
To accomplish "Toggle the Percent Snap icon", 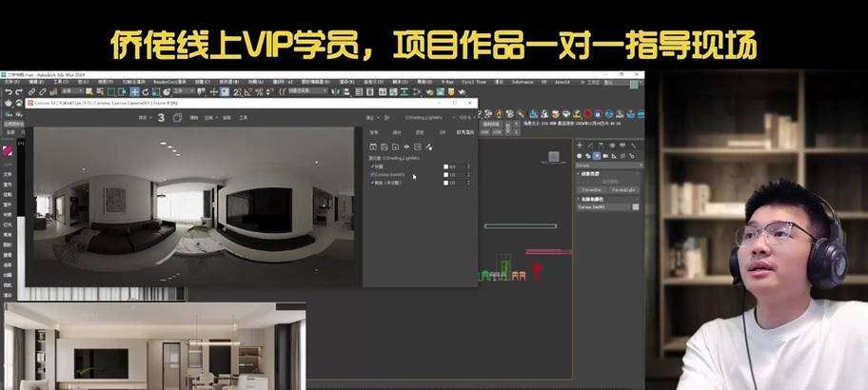I will pos(259,92).
